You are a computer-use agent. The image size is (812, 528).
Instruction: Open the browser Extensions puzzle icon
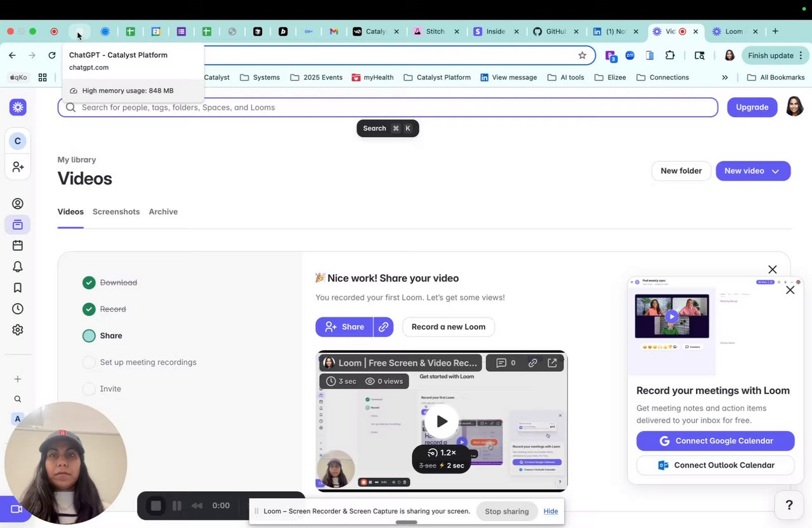tap(670, 55)
